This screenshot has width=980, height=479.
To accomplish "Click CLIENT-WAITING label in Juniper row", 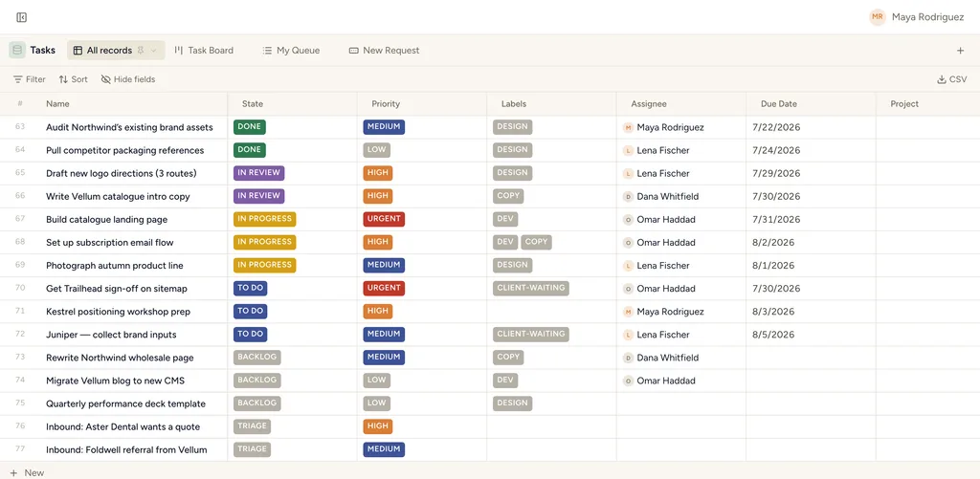I will click(530, 334).
